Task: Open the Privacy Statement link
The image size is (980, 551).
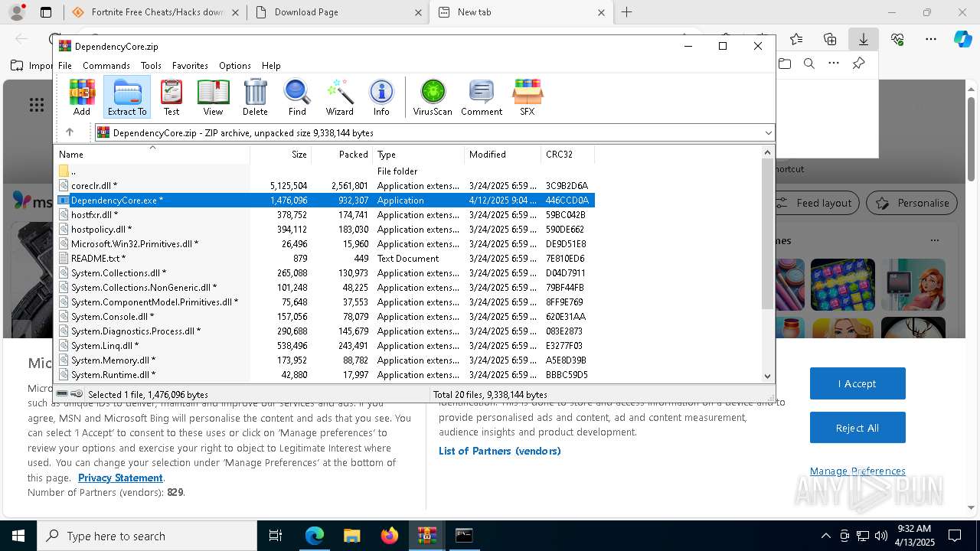Action: click(120, 478)
